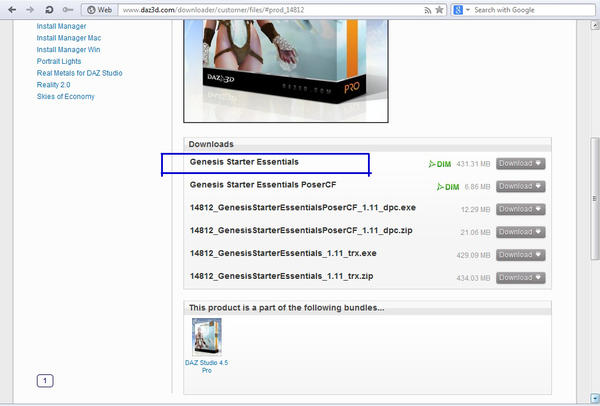Click the vertical scrollbar thumb
600x406 pixels.
(595, 199)
